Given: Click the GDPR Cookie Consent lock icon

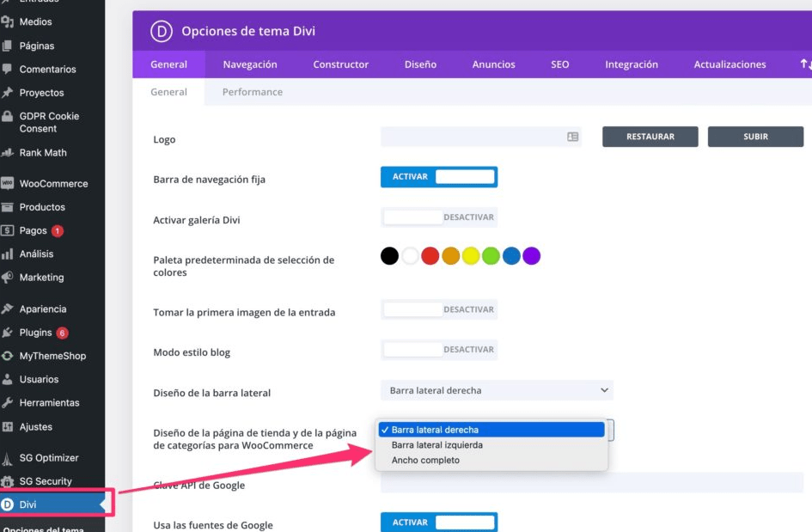Looking at the screenshot, I should [7, 116].
